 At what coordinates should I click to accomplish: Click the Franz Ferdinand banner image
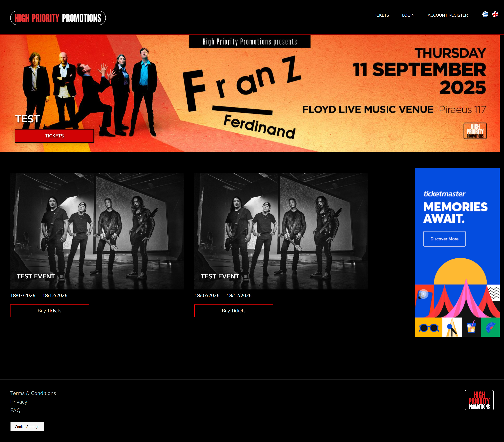point(250,93)
